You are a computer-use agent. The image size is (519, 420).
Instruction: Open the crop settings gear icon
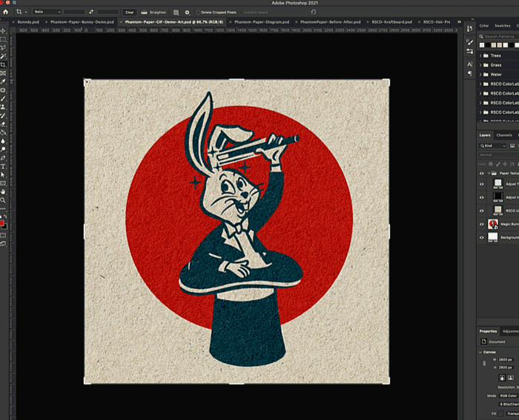(x=187, y=13)
